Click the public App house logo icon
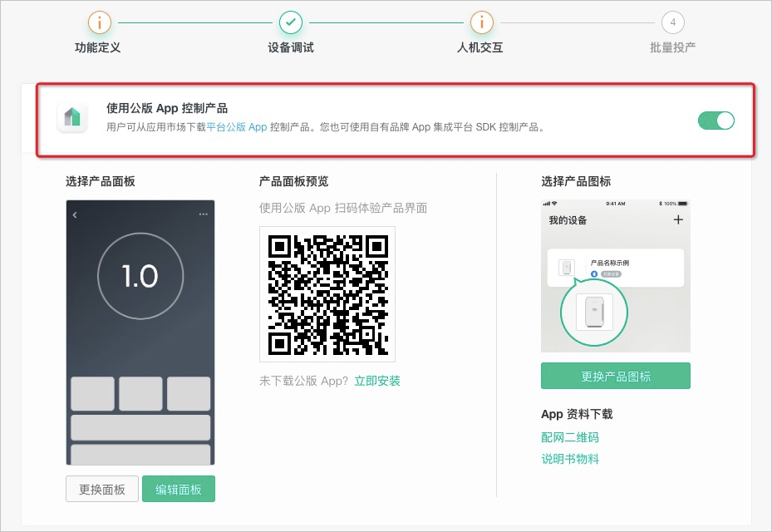 click(72, 117)
